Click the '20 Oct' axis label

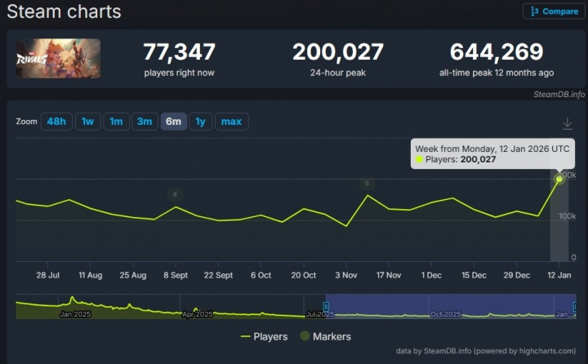[303, 275]
